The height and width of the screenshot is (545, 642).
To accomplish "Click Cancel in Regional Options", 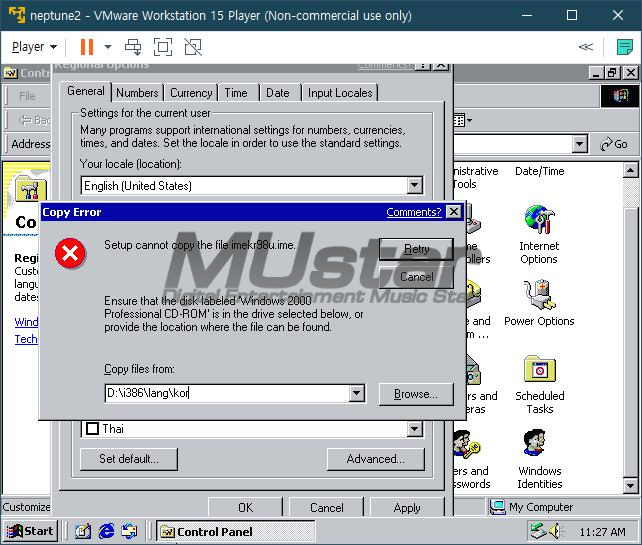I will (x=326, y=507).
